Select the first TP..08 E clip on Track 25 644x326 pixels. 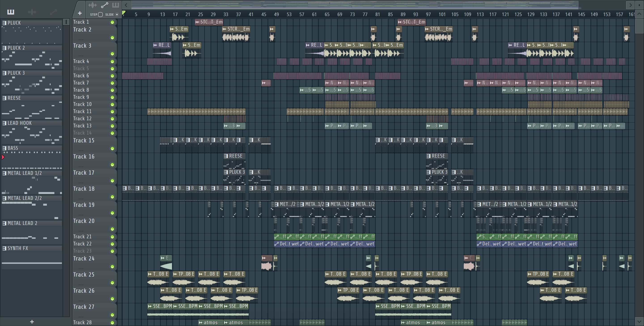[184, 279]
